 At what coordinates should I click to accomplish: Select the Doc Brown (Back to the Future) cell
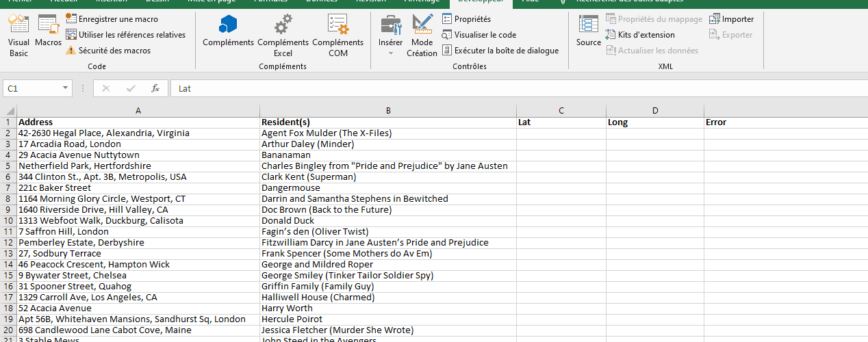(388, 210)
